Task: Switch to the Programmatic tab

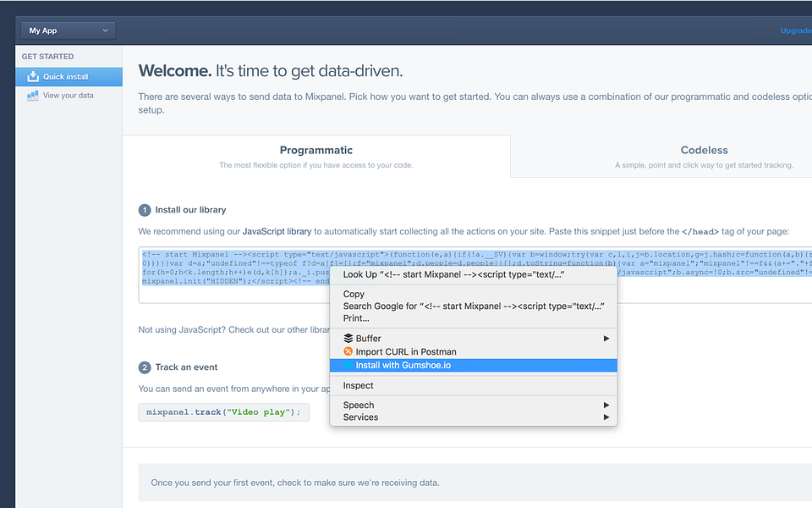Action: point(315,157)
